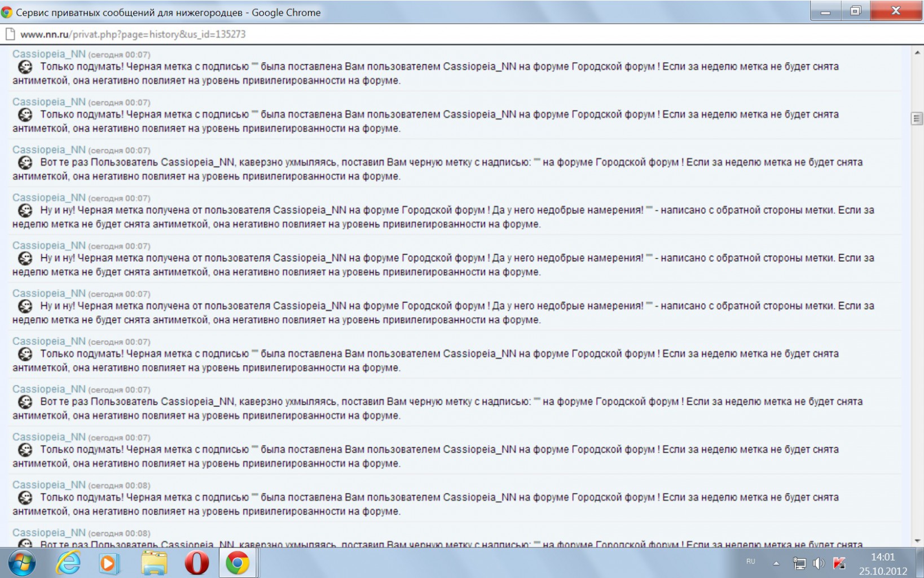
Task: Open Windows Media Player from the taskbar
Action: point(109,563)
